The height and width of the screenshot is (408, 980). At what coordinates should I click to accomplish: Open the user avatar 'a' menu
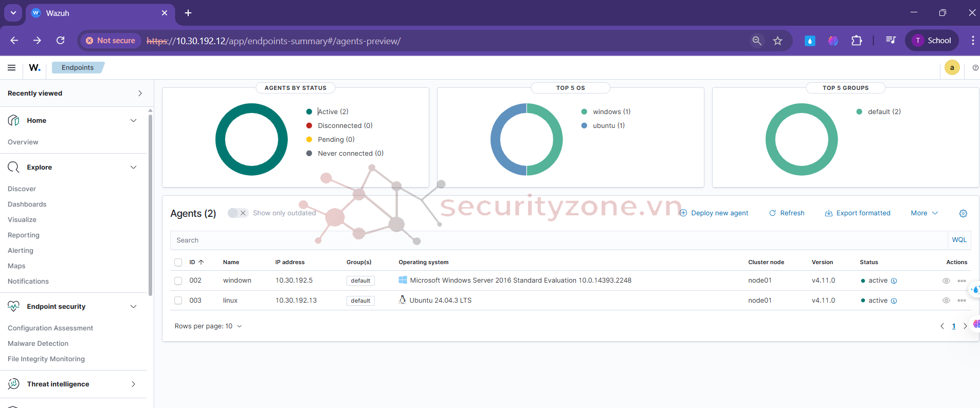click(952, 67)
